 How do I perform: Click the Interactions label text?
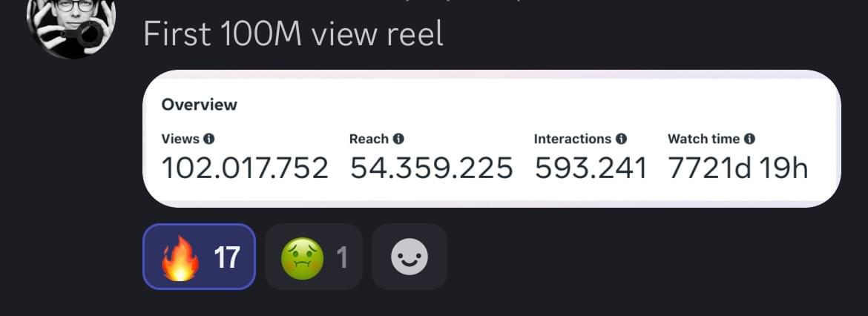pos(572,139)
